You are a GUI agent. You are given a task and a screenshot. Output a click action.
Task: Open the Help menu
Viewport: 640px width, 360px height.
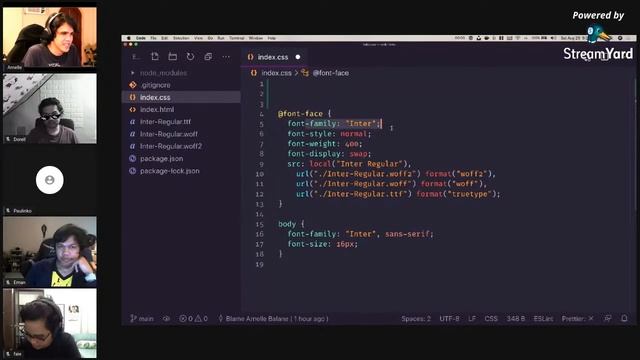point(271,38)
